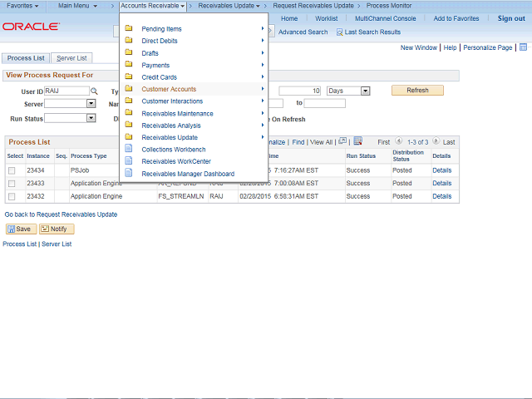Expand the Payments submenu arrow
This screenshot has width=532, height=399.
263,65
